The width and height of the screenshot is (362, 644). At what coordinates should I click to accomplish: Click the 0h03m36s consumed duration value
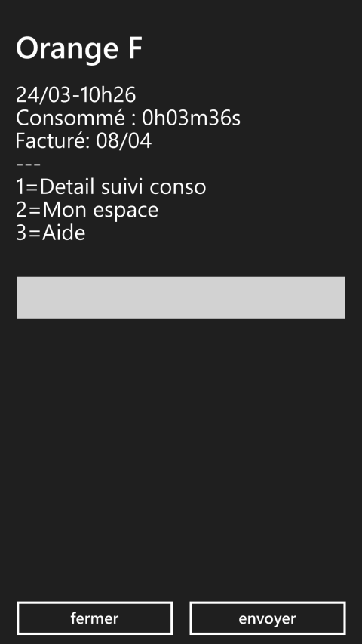coord(192,119)
